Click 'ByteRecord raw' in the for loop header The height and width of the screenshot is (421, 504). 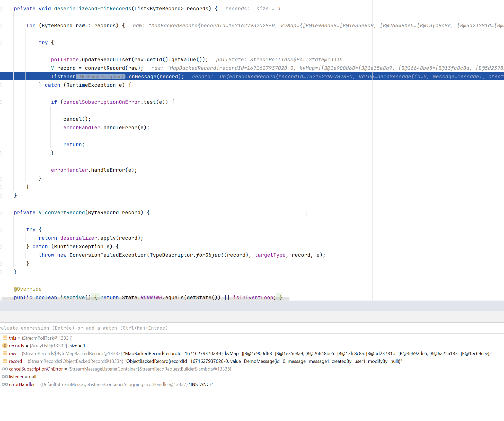pyautogui.click(x=63, y=25)
